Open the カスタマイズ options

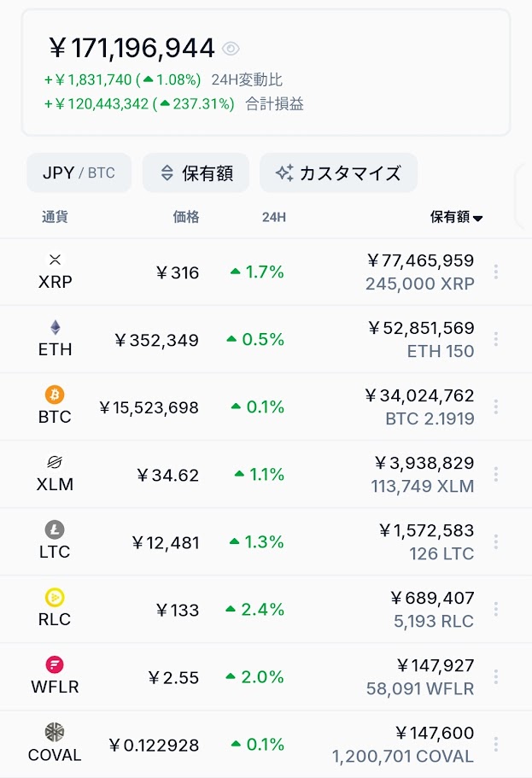click(338, 173)
